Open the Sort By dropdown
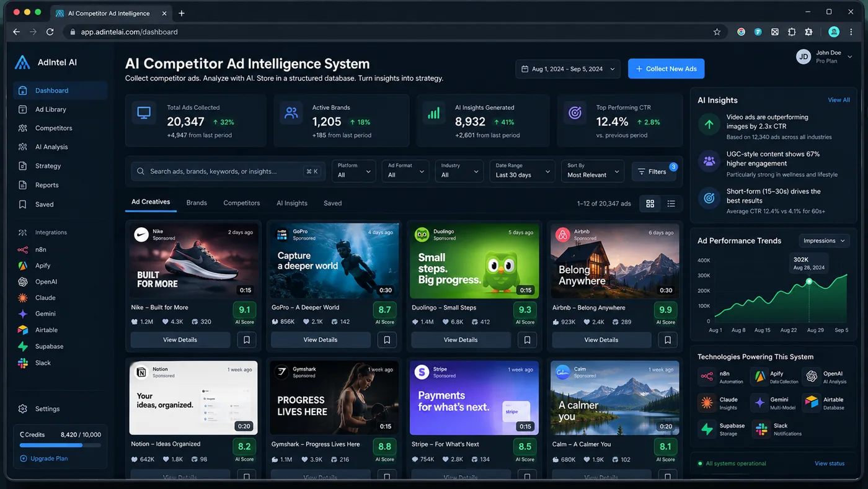 [593, 171]
